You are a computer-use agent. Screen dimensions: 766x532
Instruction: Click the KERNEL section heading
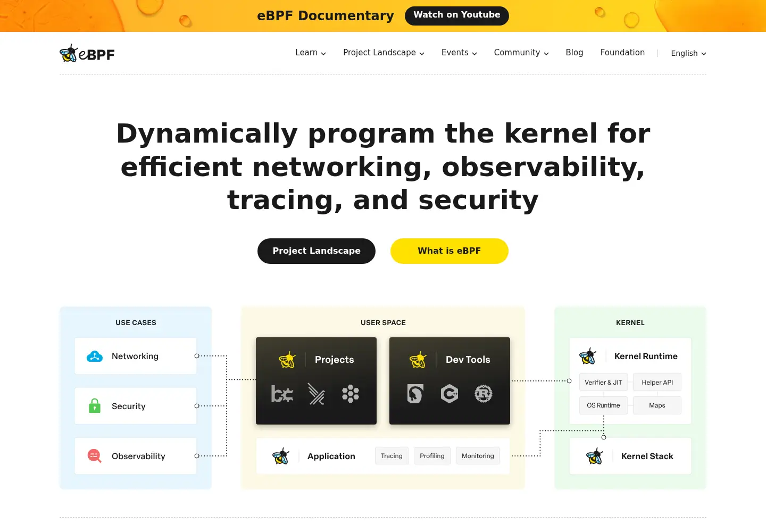[x=630, y=322]
